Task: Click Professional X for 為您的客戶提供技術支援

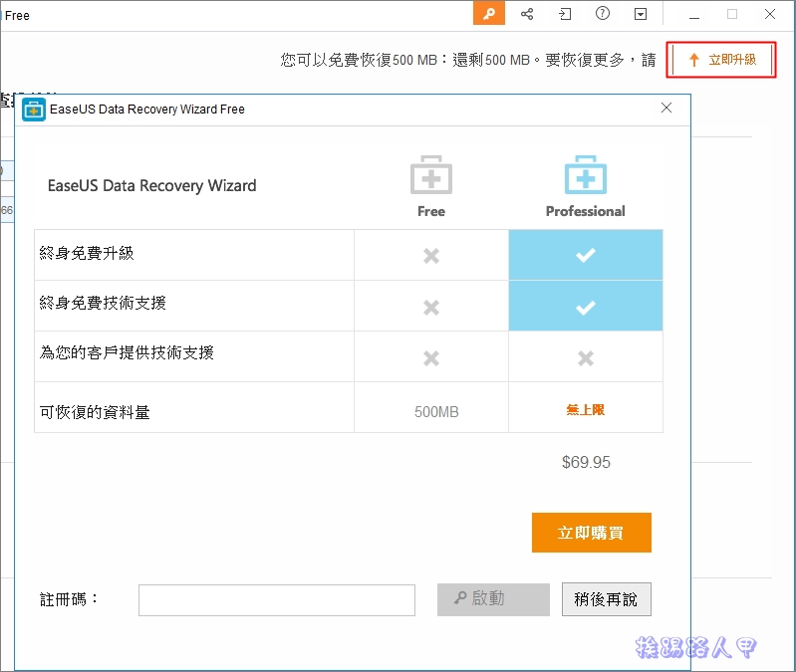Action: 586,358
